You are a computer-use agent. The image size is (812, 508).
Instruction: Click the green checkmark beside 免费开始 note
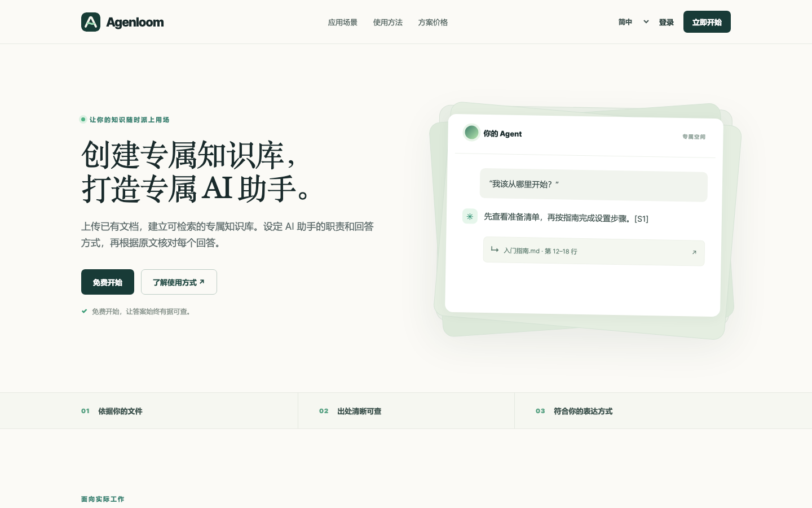[x=85, y=311]
